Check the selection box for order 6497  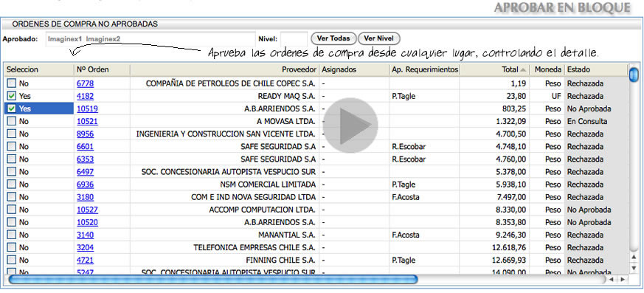pyautogui.click(x=12, y=172)
